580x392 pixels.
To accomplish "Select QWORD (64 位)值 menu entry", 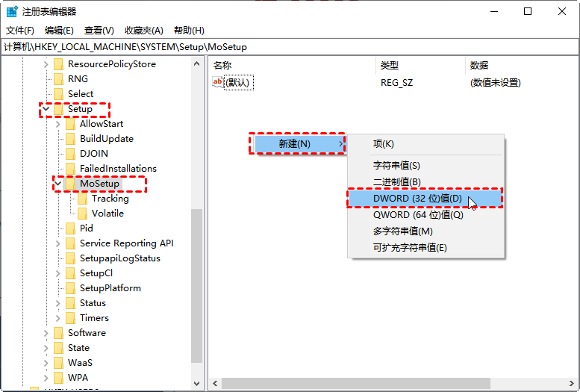I will (x=418, y=215).
